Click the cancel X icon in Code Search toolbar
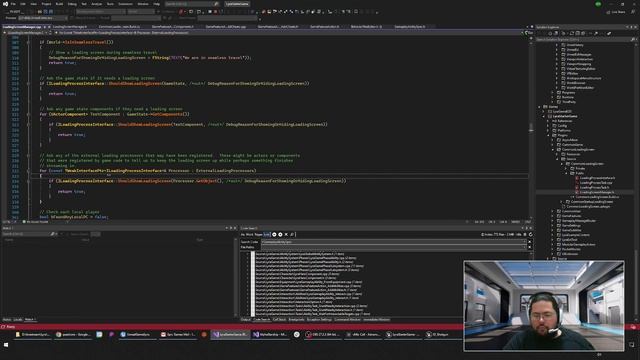 (286, 234)
